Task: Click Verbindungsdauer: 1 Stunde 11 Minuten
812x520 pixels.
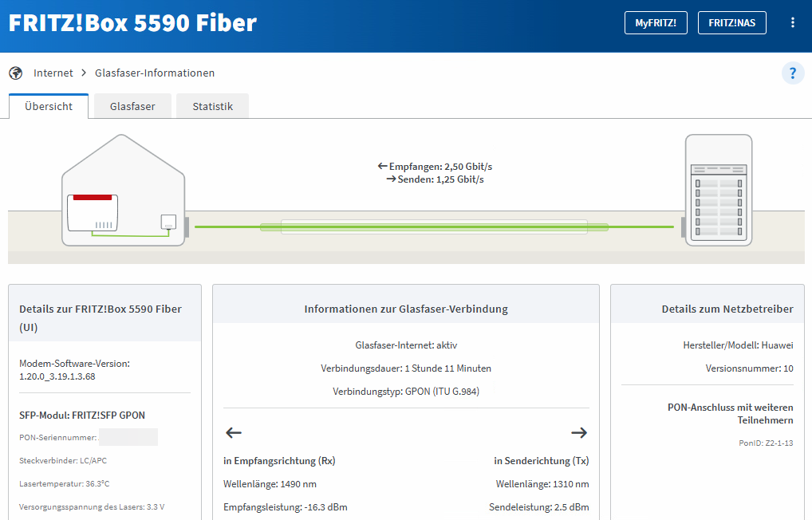Action: click(406, 368)
